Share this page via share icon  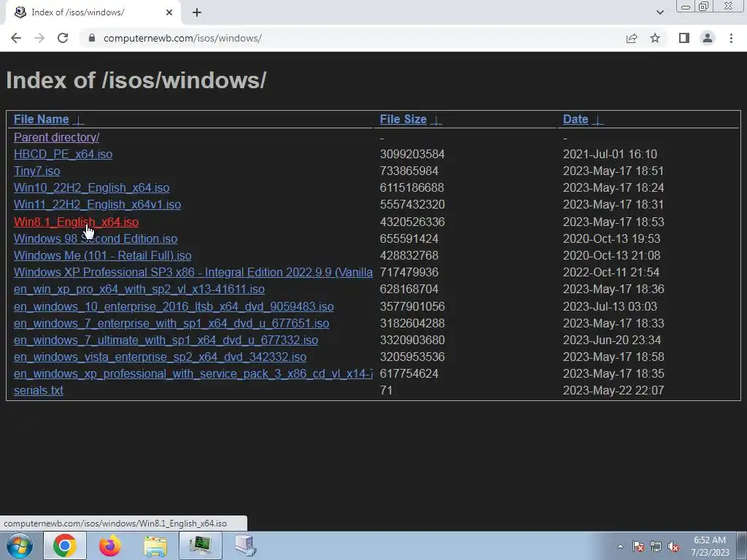pyautogui.click(x=632, y=38)
